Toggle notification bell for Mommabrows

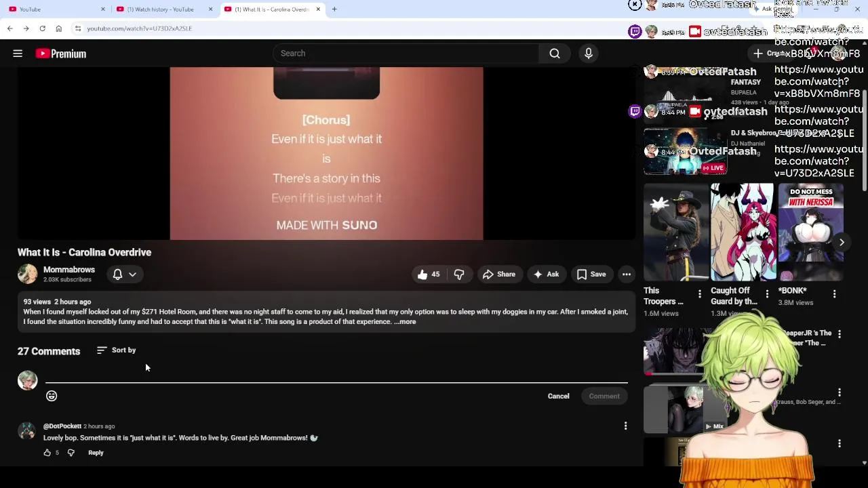point(117,274)
